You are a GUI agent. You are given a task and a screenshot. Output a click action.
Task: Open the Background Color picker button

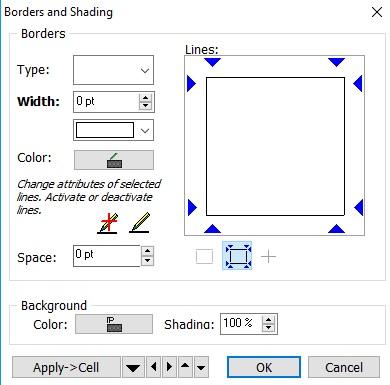click(114, 324)
